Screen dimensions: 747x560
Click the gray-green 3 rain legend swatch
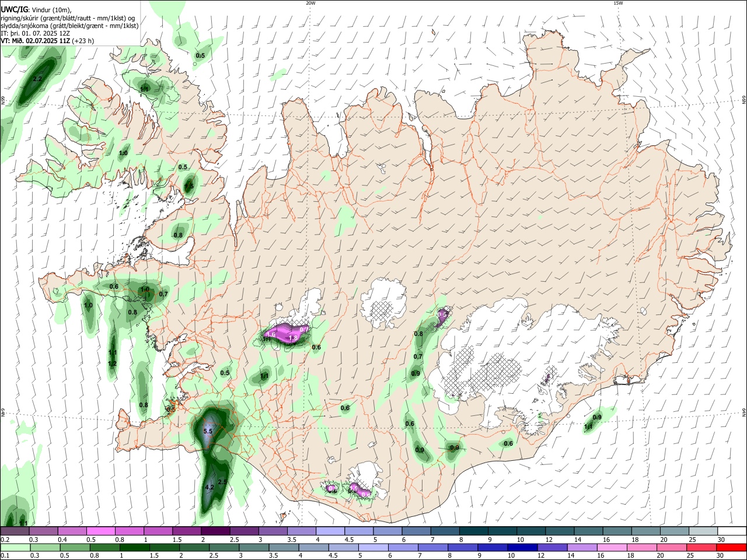pos(254,548)
